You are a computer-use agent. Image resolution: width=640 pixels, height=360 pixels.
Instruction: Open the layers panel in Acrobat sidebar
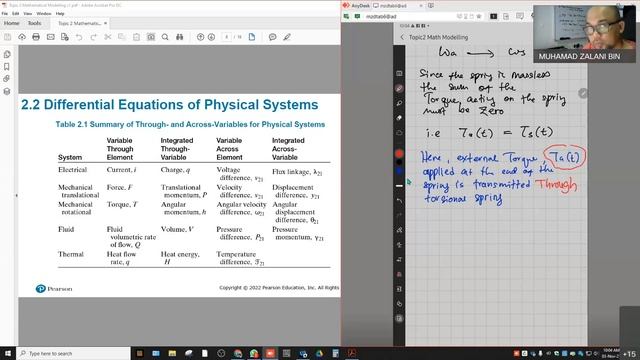[7, 91]
